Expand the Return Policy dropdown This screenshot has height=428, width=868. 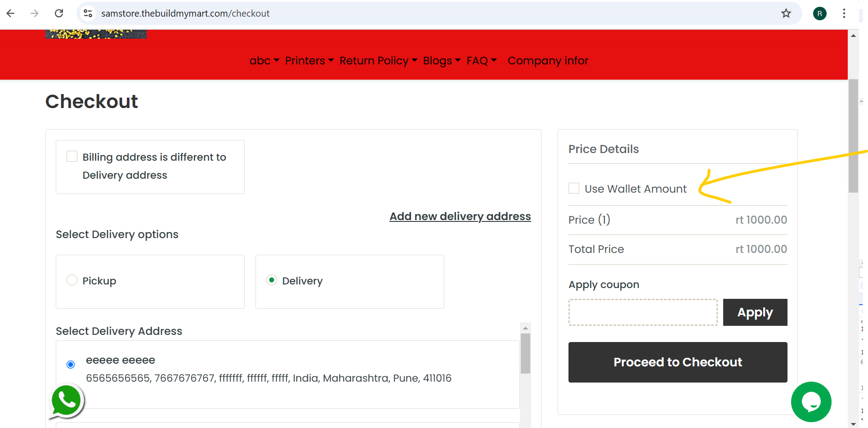[x=379, y=61]
